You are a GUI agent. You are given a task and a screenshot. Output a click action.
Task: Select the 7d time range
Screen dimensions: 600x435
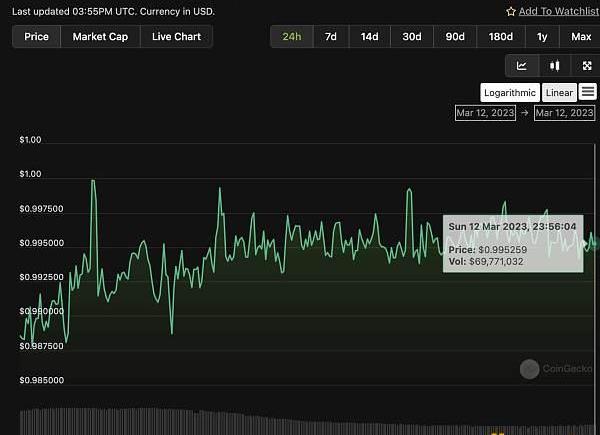coord(330,37)
